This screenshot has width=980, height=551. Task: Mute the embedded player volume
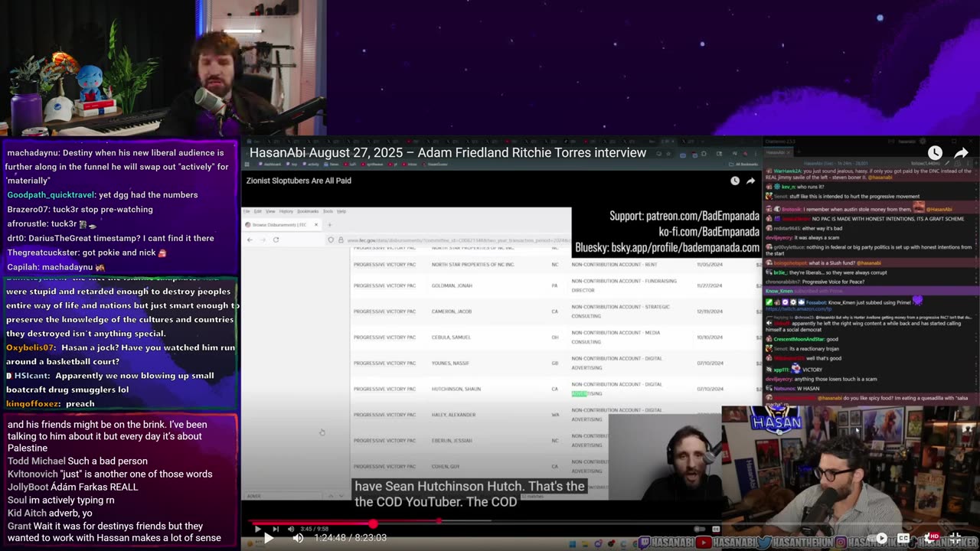[291, 529]
